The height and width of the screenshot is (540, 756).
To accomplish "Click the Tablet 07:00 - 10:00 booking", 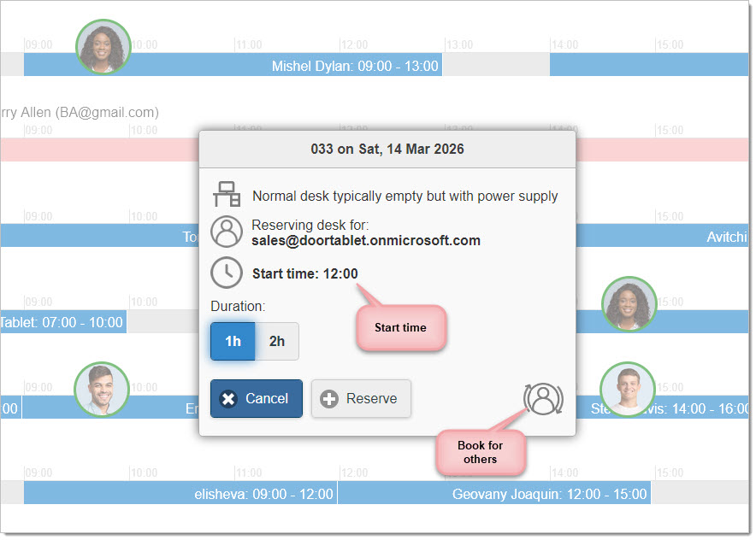I will click(x=62, y=322).
